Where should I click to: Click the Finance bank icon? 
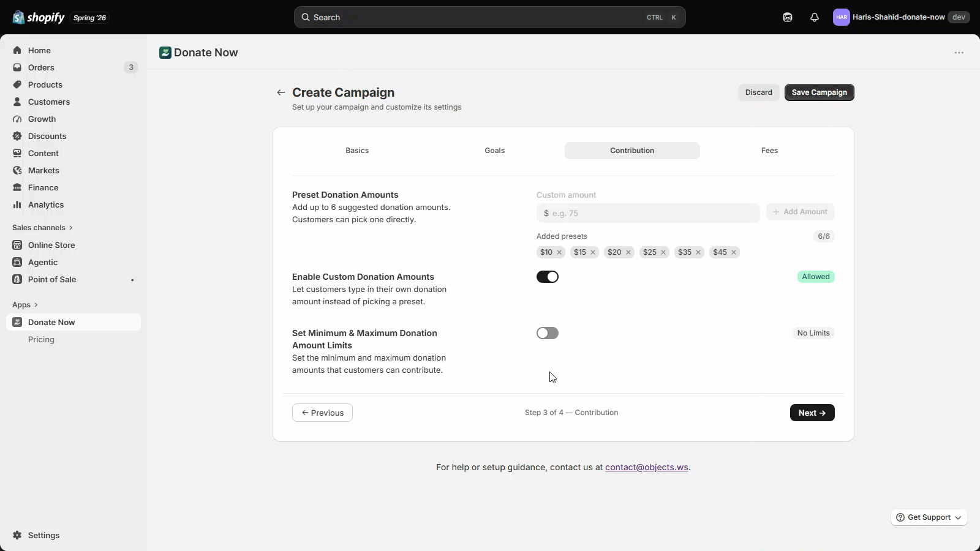pos(17,187)
